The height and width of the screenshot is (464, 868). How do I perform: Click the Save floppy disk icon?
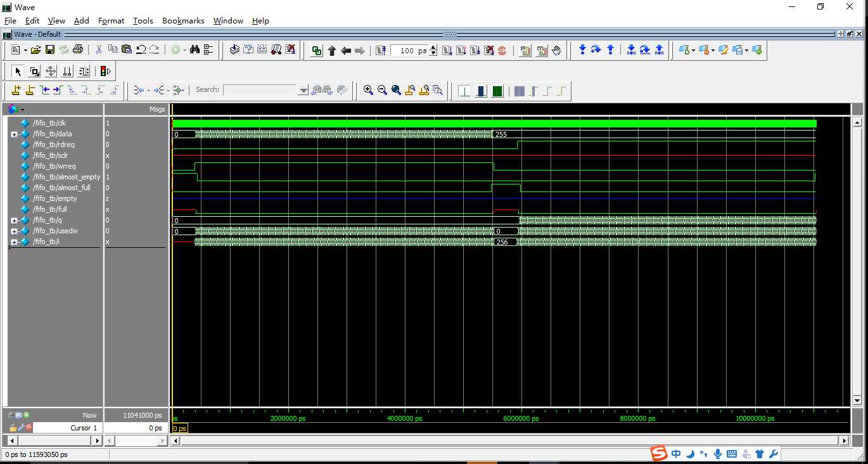(50, 50)
